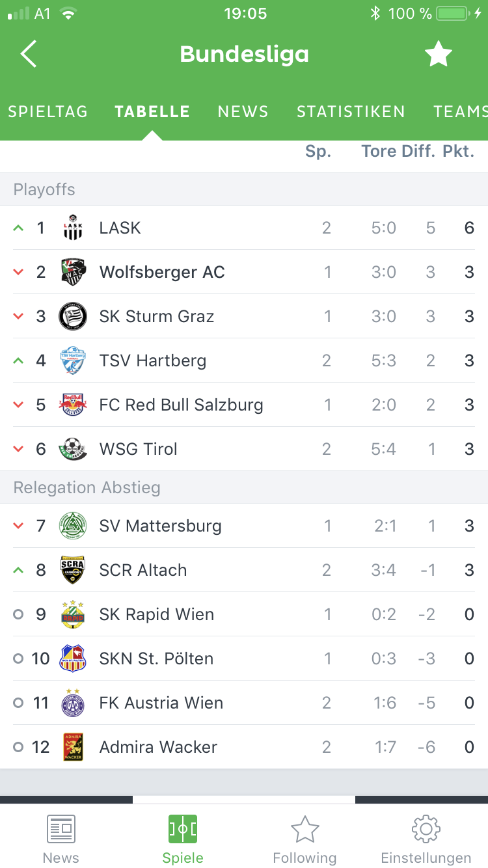
Task: Tap the Admira Wacker club logo
Action: point(72,747)
